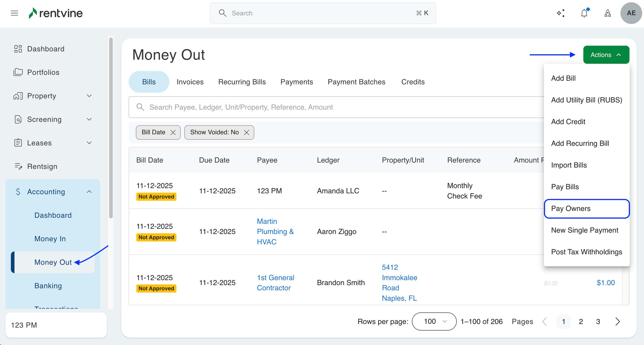Collapse the Actions dropdown button

tap(606, 55)
